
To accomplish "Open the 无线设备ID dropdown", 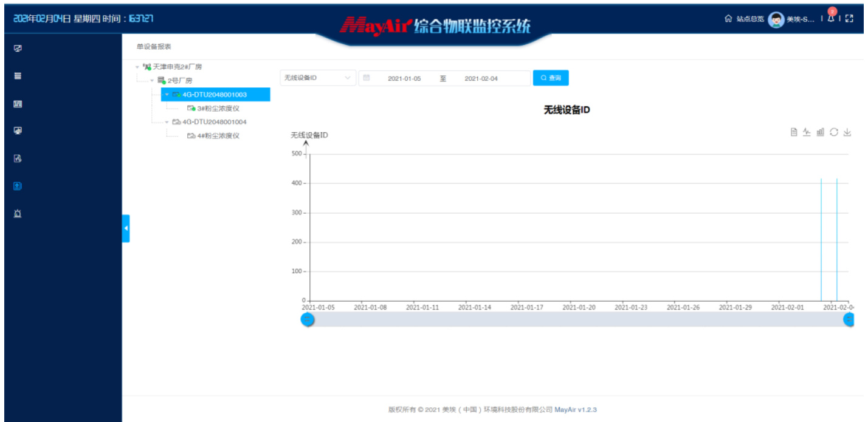I will click(x=318, y=78).
